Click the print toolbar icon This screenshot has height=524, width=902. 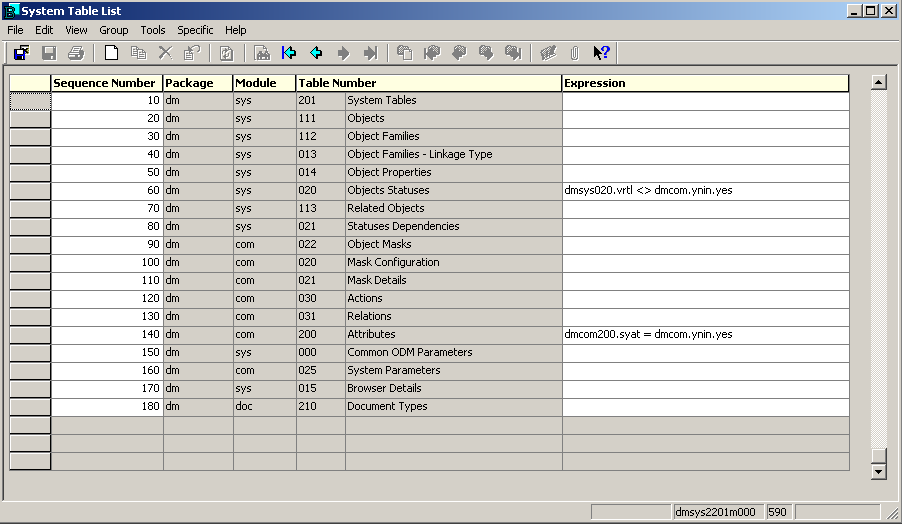(x=76, y=53)
